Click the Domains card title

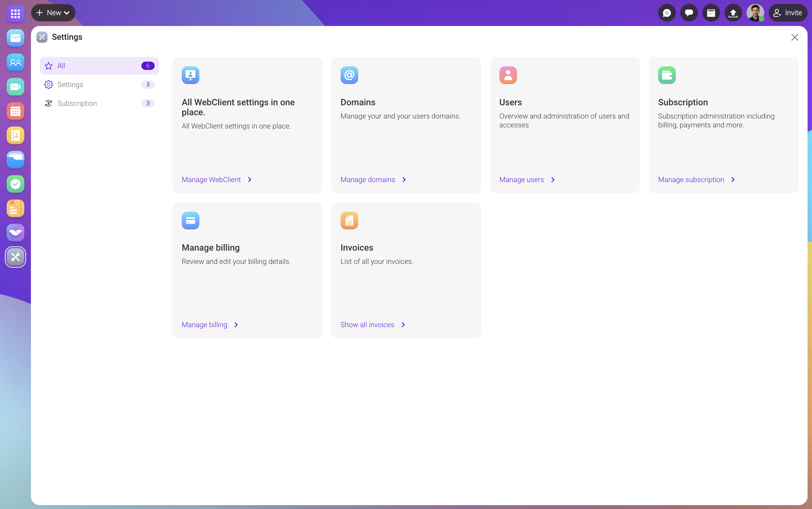pos(358,102)
